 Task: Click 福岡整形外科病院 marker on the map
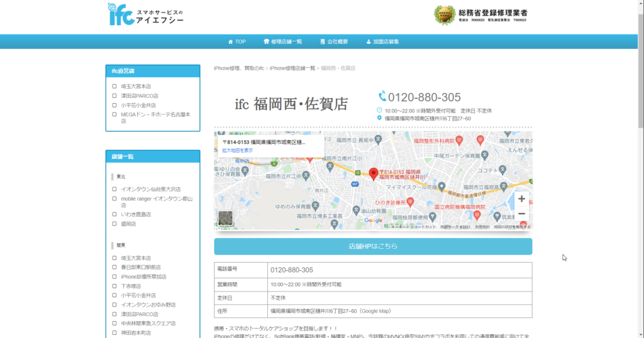tap(459, 140)
